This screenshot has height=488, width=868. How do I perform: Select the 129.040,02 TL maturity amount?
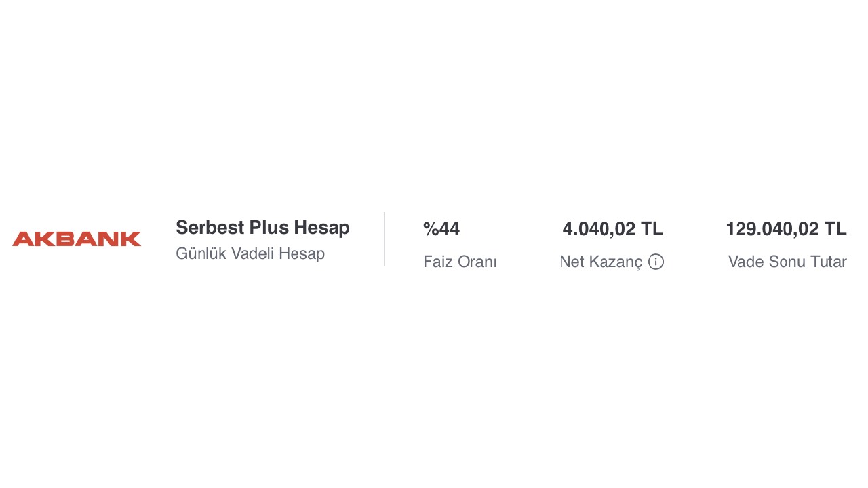[786, 229]
